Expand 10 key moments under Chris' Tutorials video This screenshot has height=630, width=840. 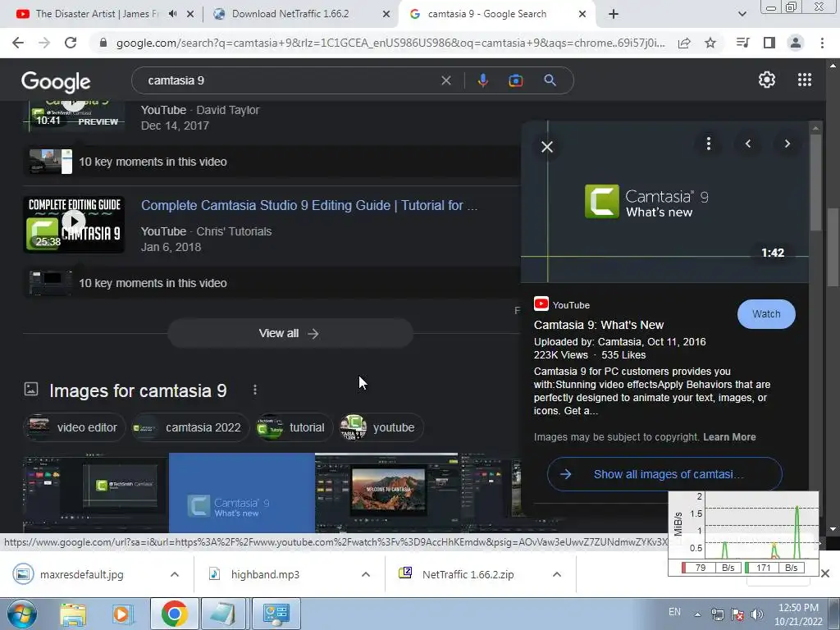click(x=272, y=283)
